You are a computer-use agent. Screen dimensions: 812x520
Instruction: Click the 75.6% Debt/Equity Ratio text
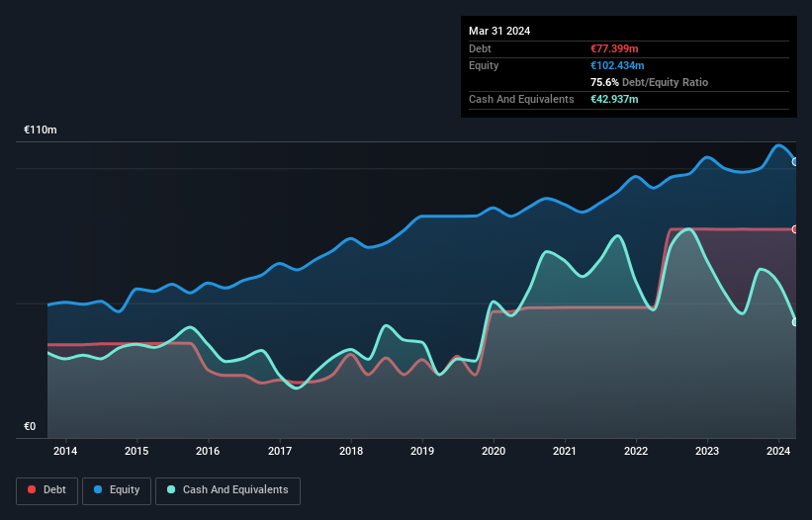tap(649, 82)
